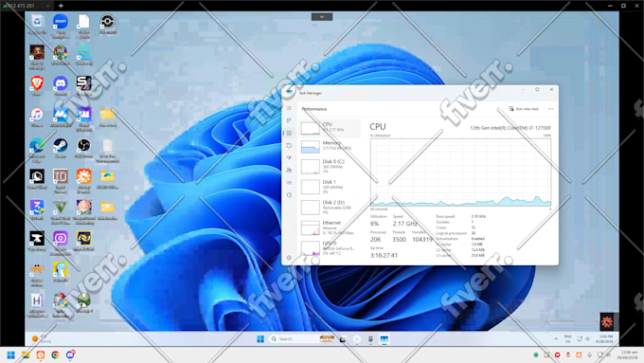
Task: Open OBS Studio desktop shortcut
Action: 83,149
